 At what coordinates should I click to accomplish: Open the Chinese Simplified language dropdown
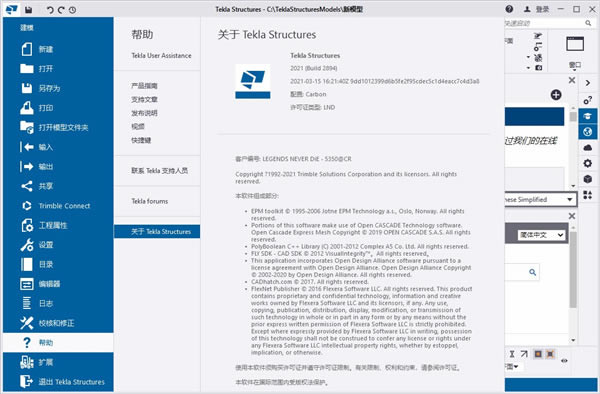(x=540, y=199)
